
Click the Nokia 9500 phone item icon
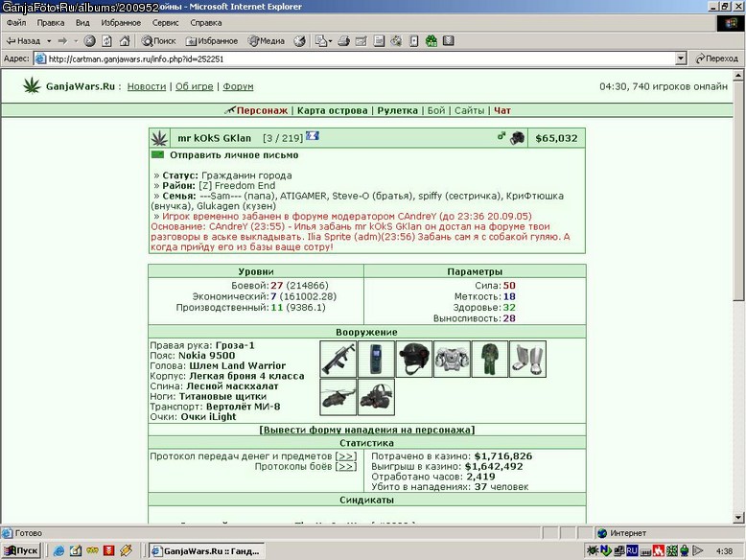point(376,360)
